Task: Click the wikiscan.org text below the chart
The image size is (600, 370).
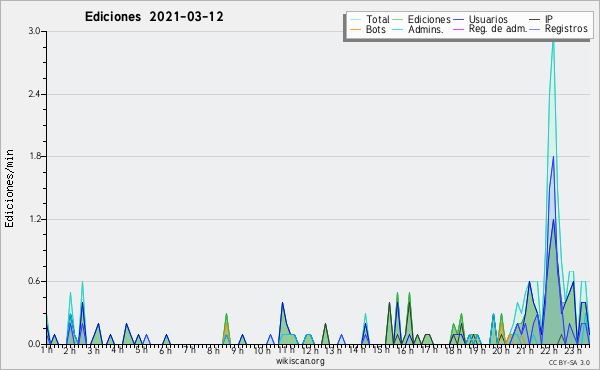Action: [x=300, y=361]
